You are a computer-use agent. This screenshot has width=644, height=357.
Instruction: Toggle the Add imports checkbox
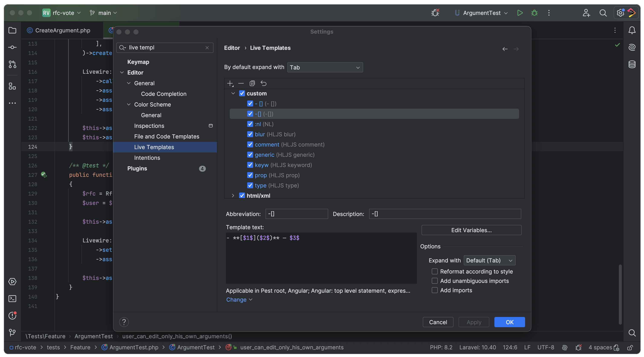[x=435, y=290]
